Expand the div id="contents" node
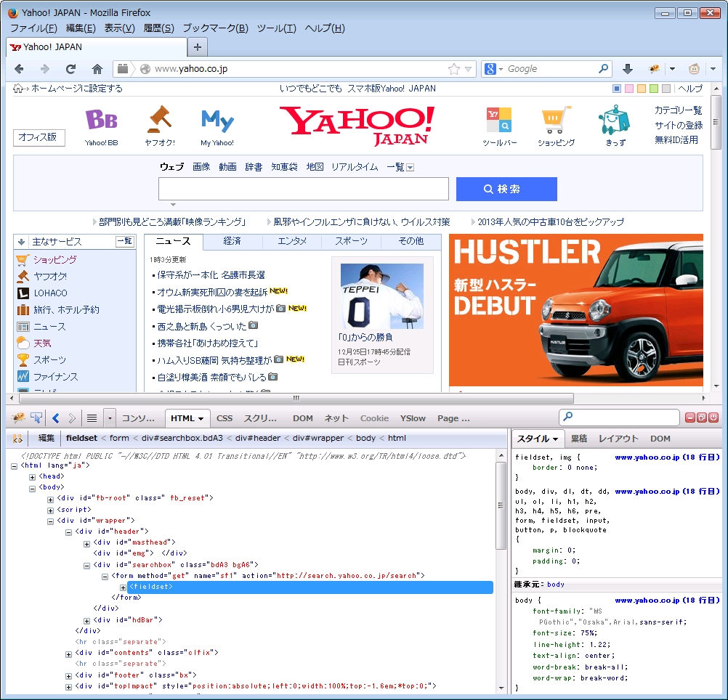The image size is (728, 700). coord(68,654)
